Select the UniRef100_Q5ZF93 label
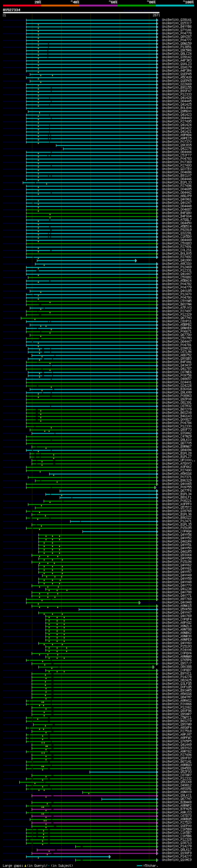 (177, 772)
